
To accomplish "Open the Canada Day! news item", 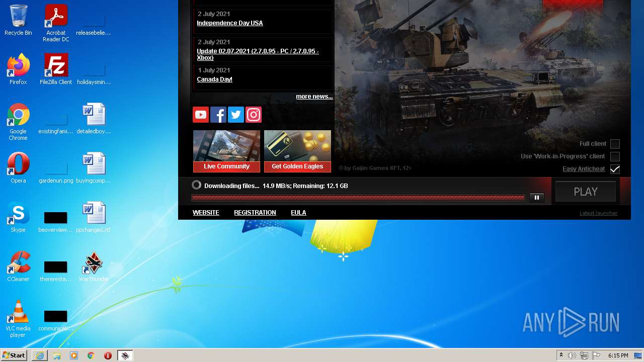I will coord(215,79).
